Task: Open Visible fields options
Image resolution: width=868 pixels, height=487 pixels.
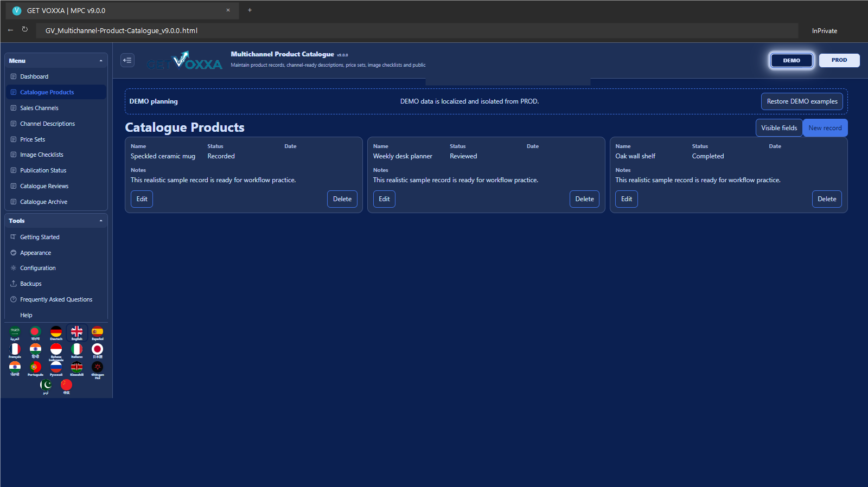Action: coord(779,128)
